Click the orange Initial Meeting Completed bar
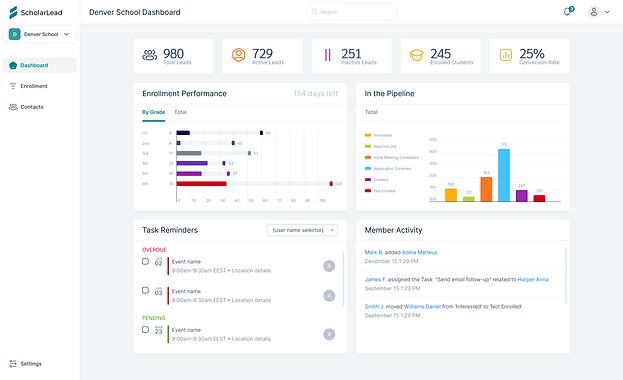Viewport: 623px width, 380px height. coord(486,189)
